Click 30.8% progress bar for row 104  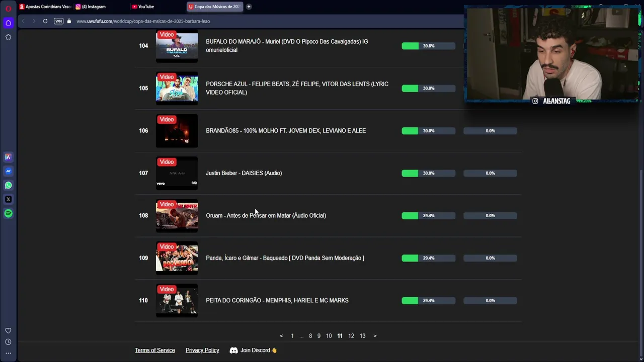(428, 46)
